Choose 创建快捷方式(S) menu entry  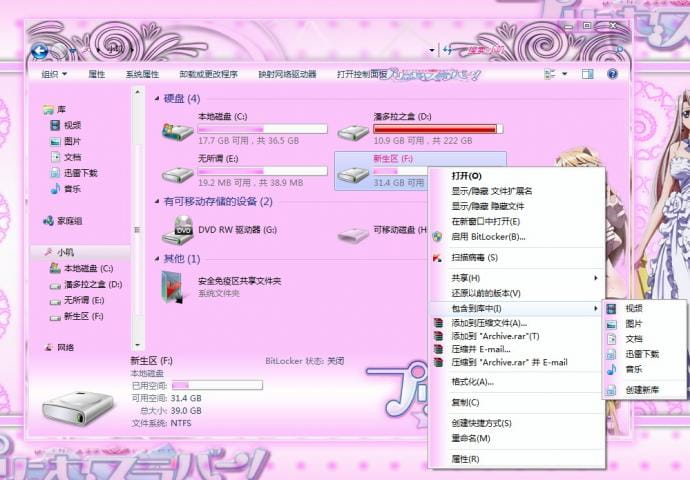[x=517, y=423]
